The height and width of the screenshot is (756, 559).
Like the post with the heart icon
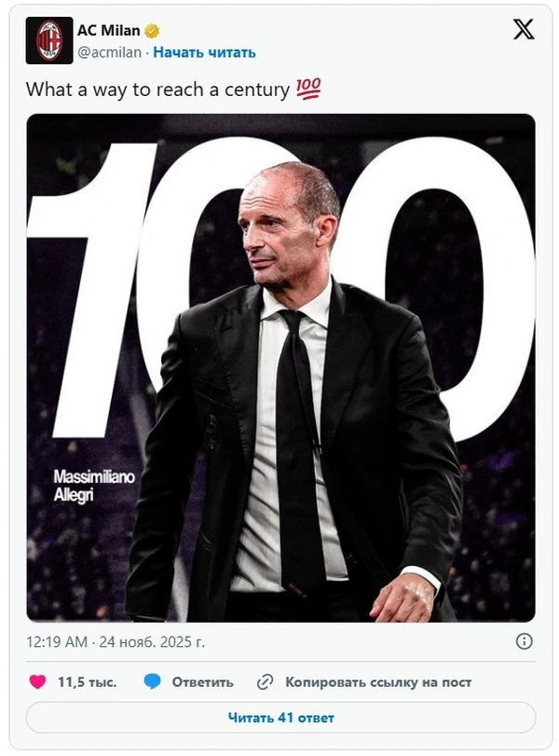(37, 682)
